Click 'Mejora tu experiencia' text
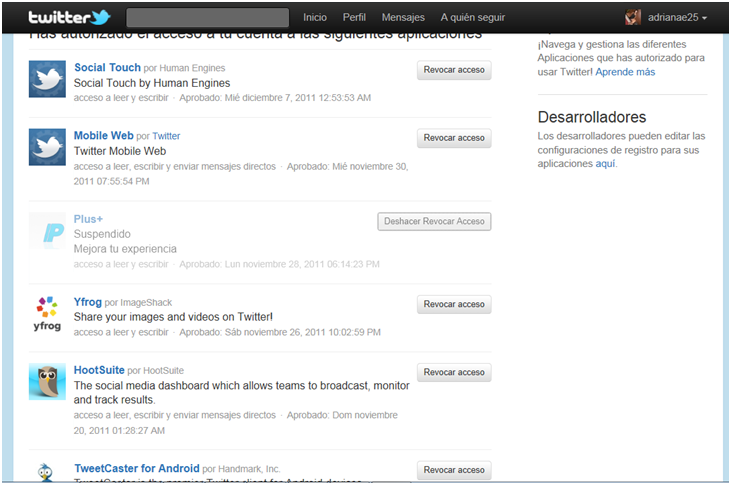 point(125,249)
